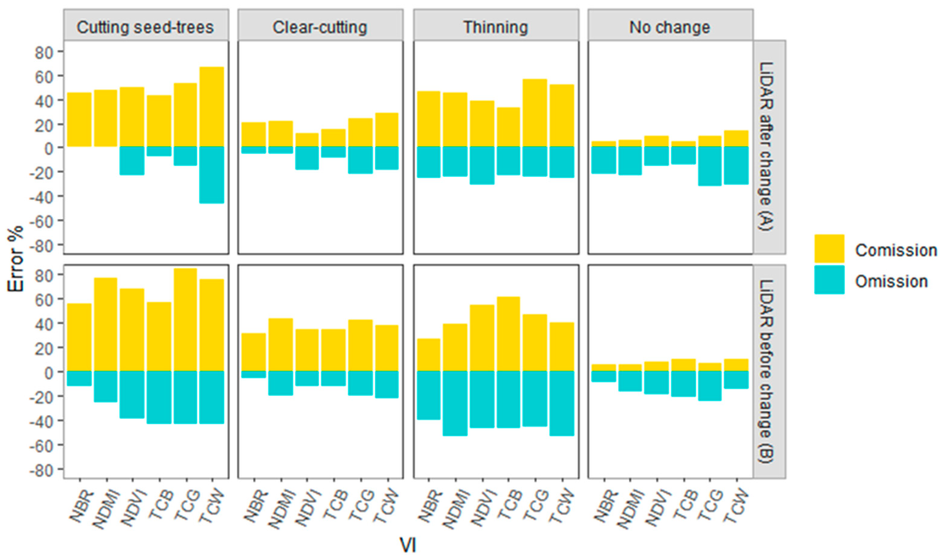Click the Omission legend text label
Screen dimensions: 940x560
click(892, 281)
